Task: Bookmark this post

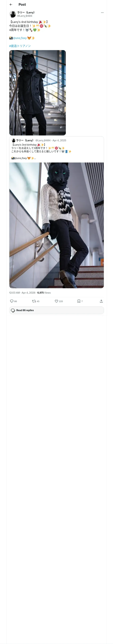Action: point(79,301)
